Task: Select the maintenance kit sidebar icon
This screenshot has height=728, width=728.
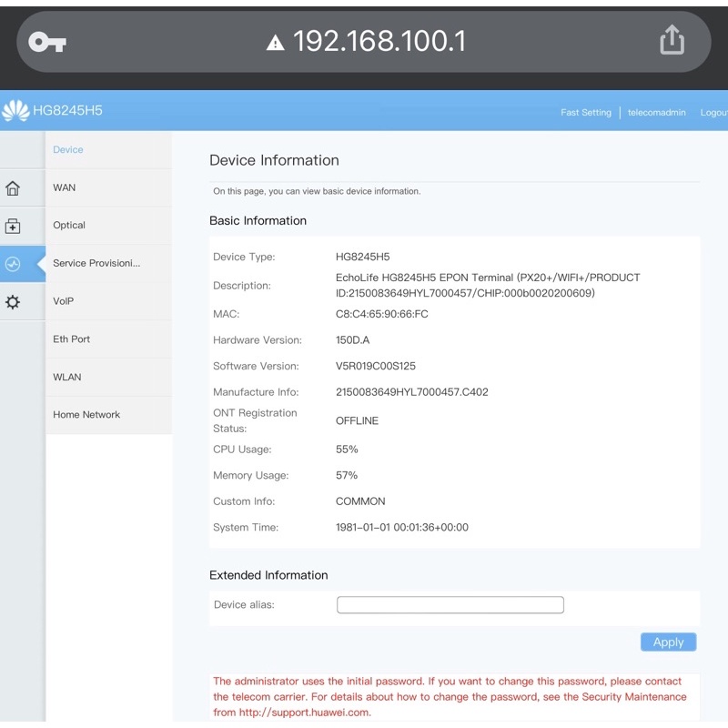Action: click(13, 227)
